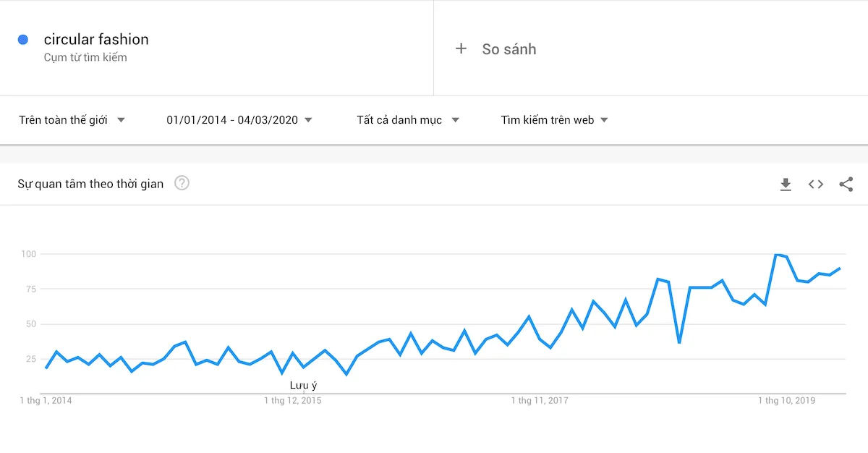Expand the Tất cả danh mục category dropdown

[408, 120]
